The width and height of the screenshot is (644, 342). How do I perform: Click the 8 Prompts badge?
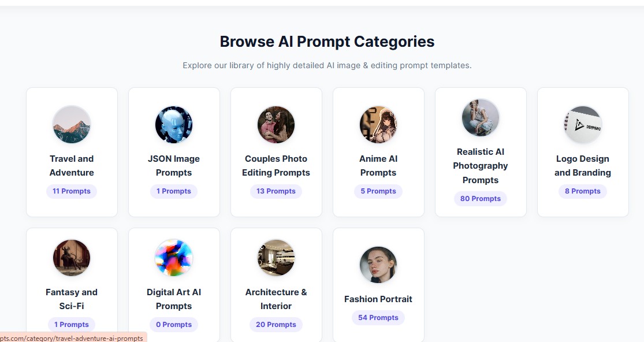coord(583,191)
